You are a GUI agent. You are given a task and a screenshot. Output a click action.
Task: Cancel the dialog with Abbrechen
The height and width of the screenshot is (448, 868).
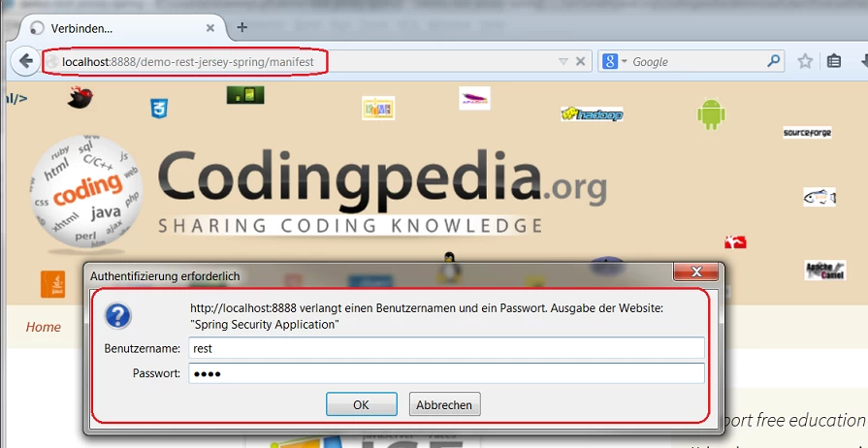click(x=444, y=404)
